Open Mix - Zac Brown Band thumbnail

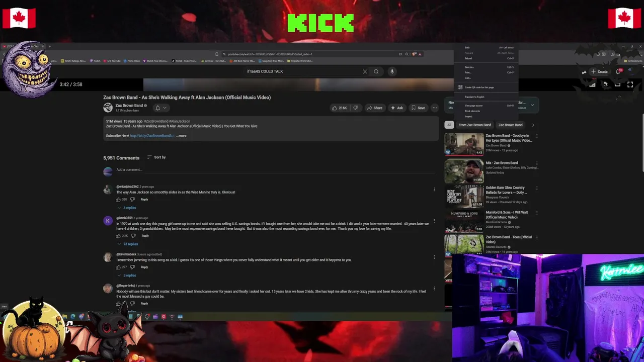[464, 171]
